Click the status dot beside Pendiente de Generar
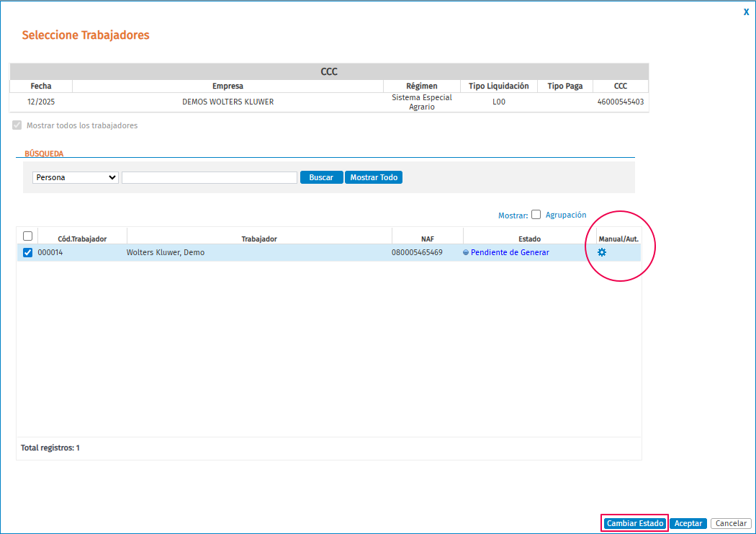Screen dimensions: 756x534 click(466, 252)
